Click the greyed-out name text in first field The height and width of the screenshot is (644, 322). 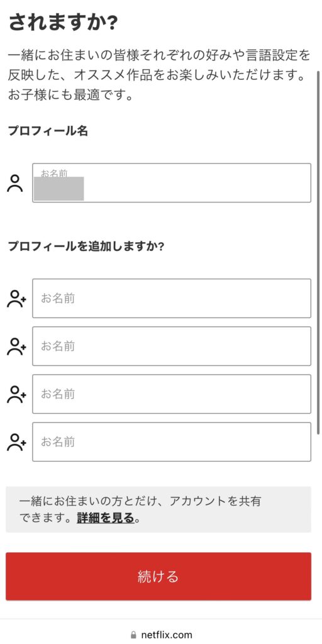click(x=58, y=189)
